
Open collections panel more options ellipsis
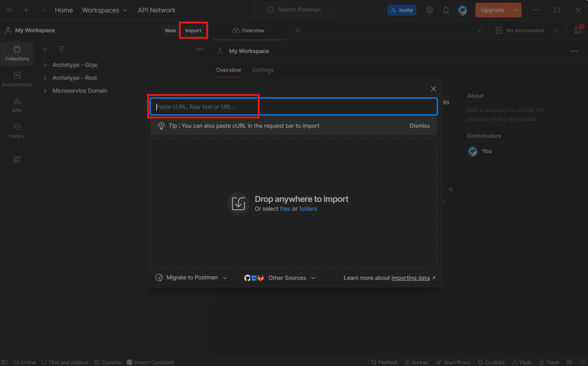tap(200, 49)
